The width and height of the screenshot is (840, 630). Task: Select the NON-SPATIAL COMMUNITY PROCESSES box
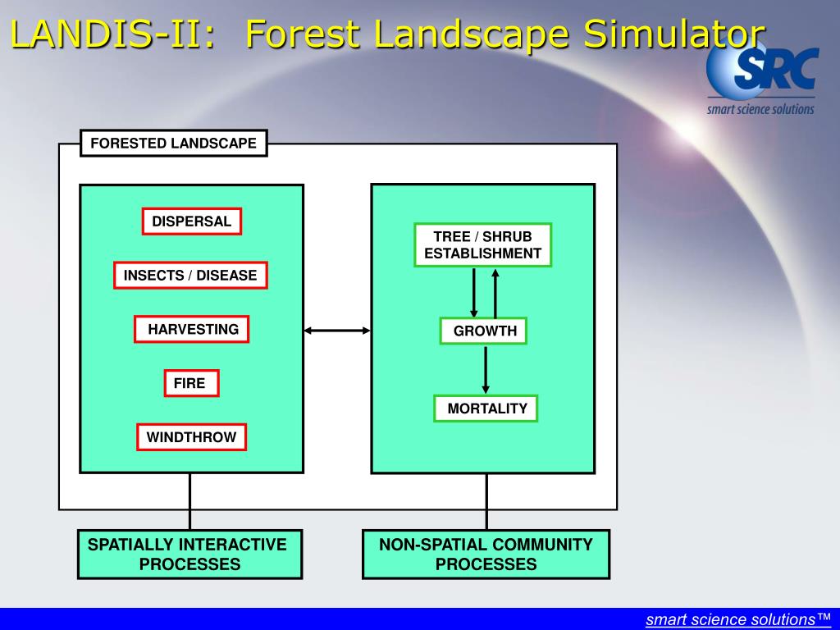click(x=486, y=555)
